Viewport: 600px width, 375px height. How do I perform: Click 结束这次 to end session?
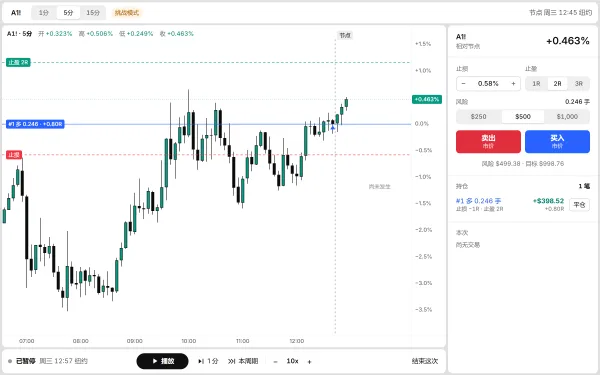(425, 361)
